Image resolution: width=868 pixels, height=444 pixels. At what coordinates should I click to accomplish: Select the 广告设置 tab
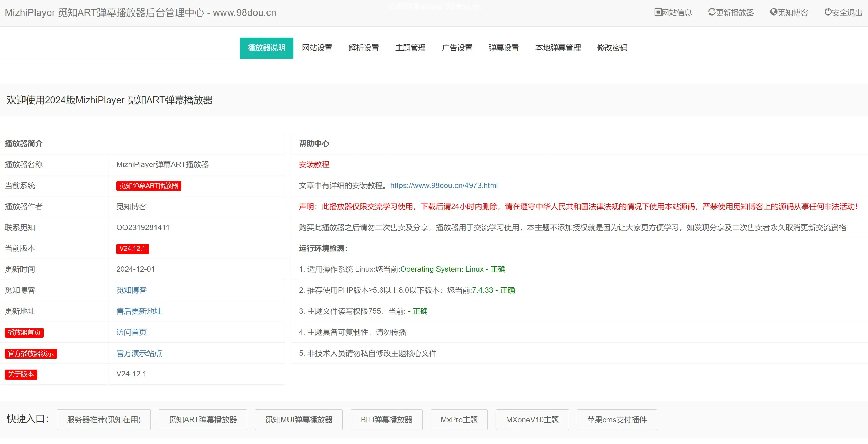point(457,48)
